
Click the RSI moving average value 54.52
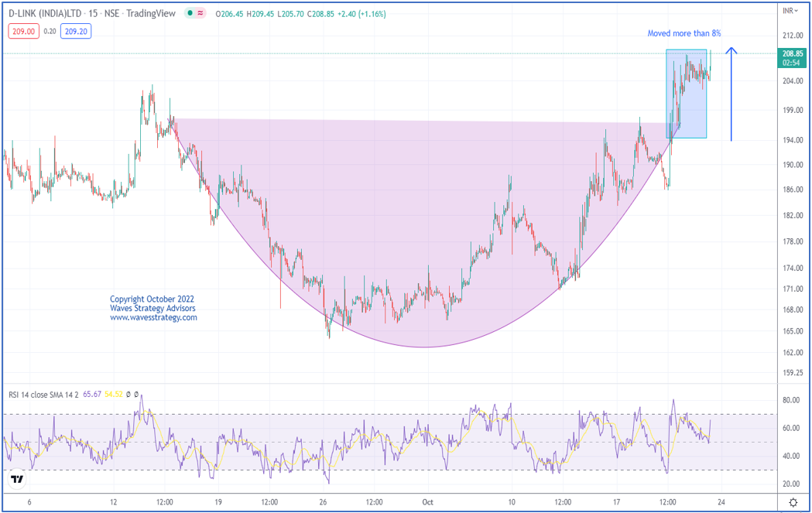[114, 395]
